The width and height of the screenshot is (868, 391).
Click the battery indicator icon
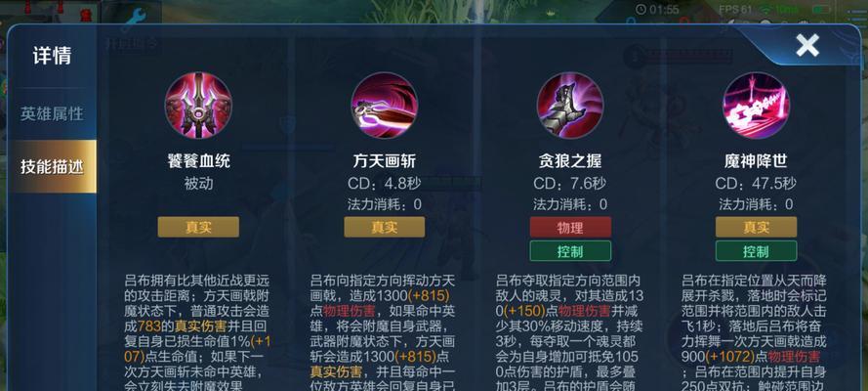coord(821,10)
